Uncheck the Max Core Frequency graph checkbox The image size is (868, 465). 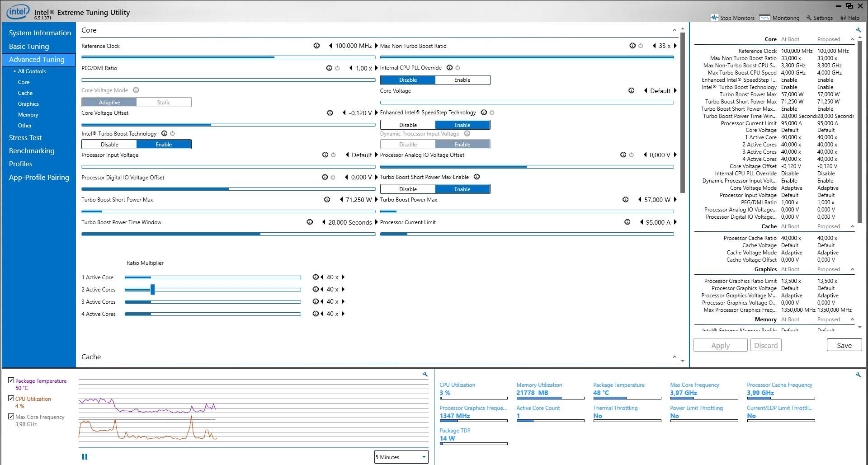tap(11, 417)
